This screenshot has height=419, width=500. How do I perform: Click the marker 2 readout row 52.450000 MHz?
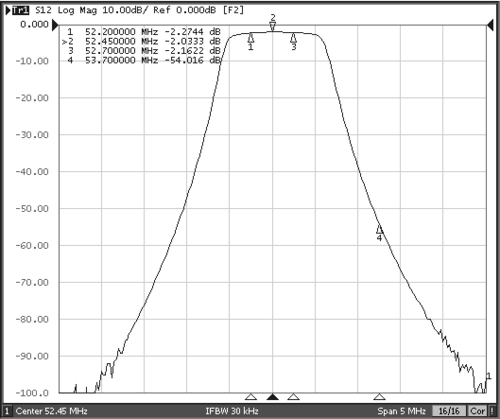[x=141, y=41]
